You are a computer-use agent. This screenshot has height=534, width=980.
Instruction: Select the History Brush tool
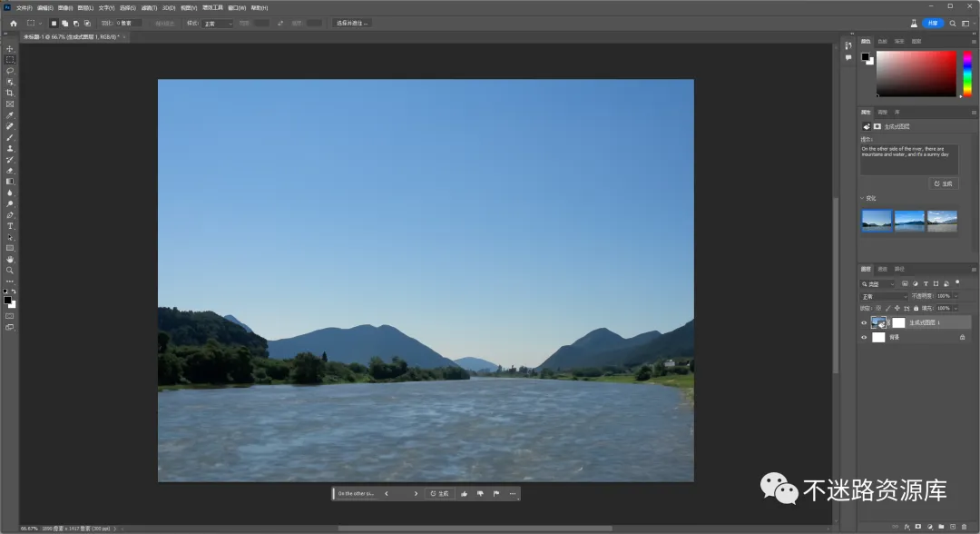(x=9, y=160)
